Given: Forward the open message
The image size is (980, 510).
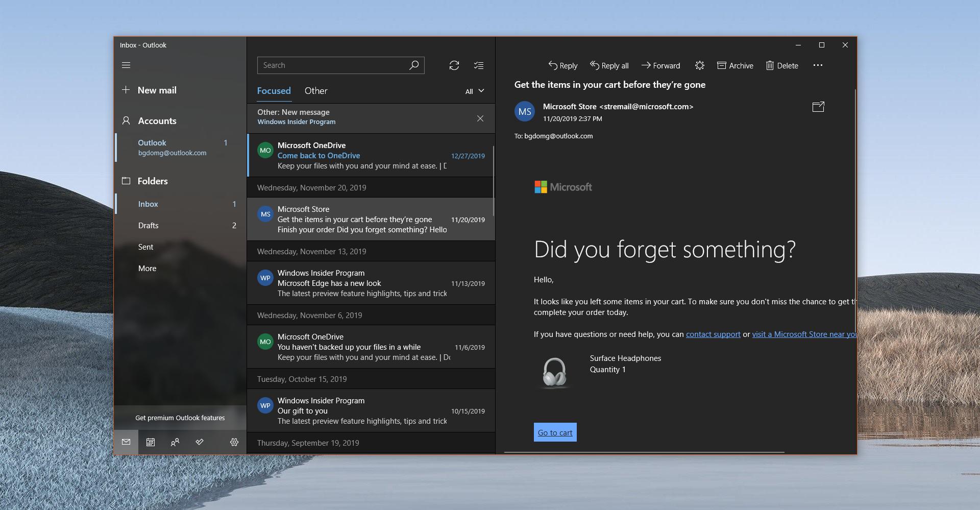Looking at the screenshot, I should click(660, 65).
